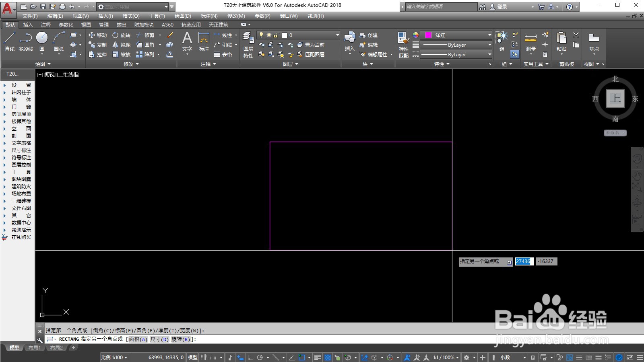Toggle ortho mode in status bar

[x=250, y=357]
